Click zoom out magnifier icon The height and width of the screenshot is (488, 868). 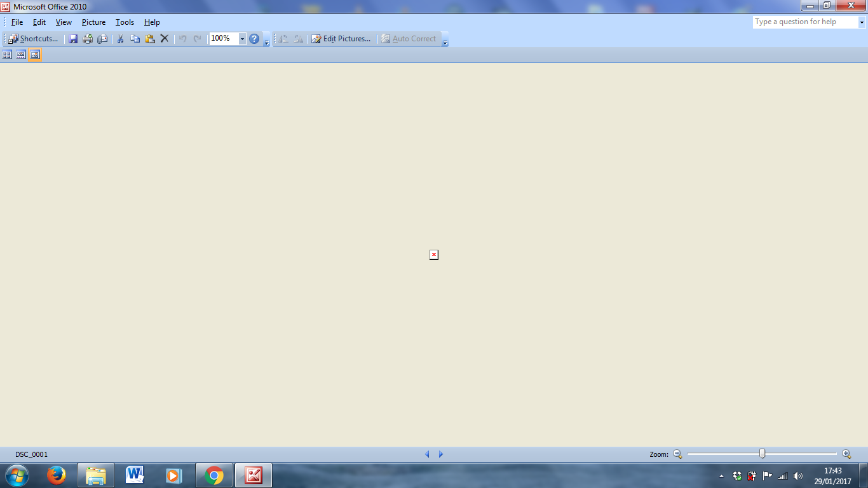[x=677, y=454]
